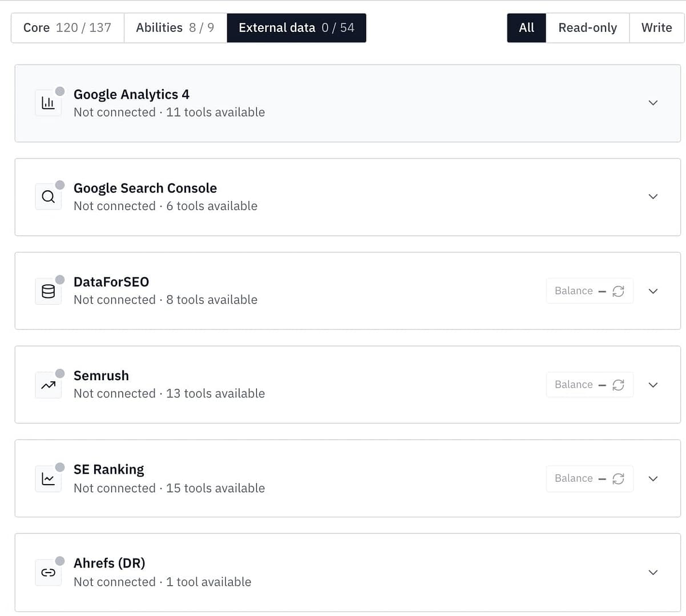
Task: Select the External data tab
Action: tap(296, 28)
